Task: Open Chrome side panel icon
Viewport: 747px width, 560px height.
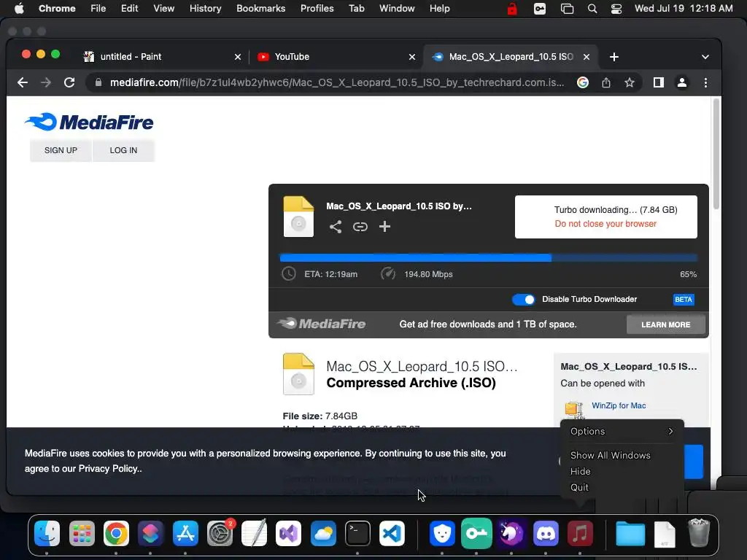Action: click(659, 82)
